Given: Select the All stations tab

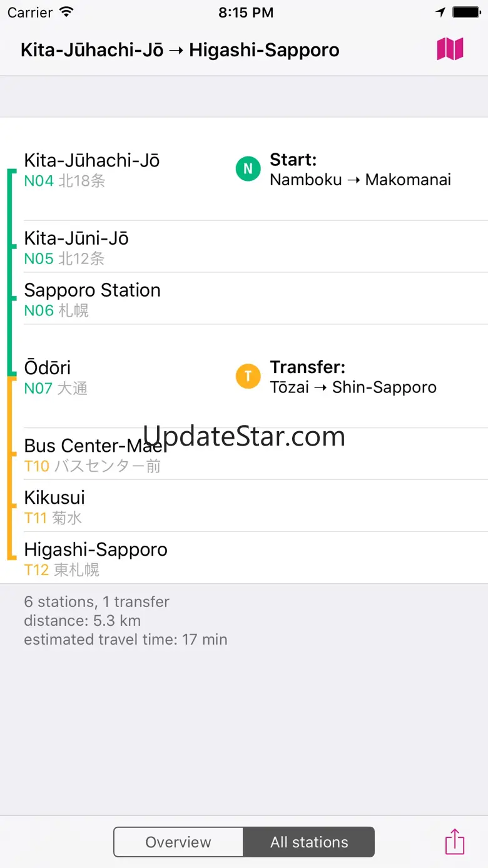Looking at the screenshot, I should coord(309,842).
